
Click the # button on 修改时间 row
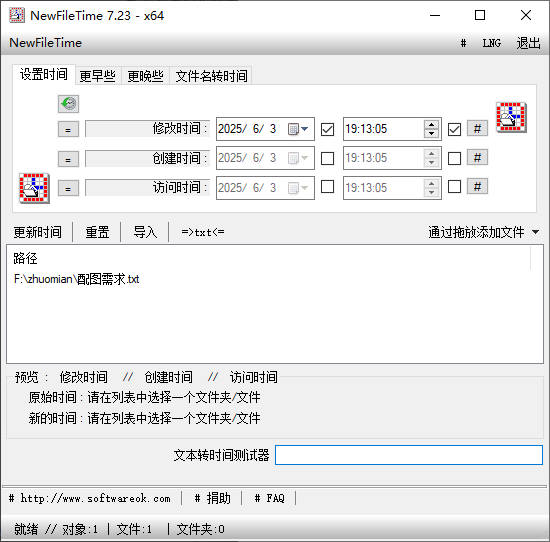[x=477, y=128]
